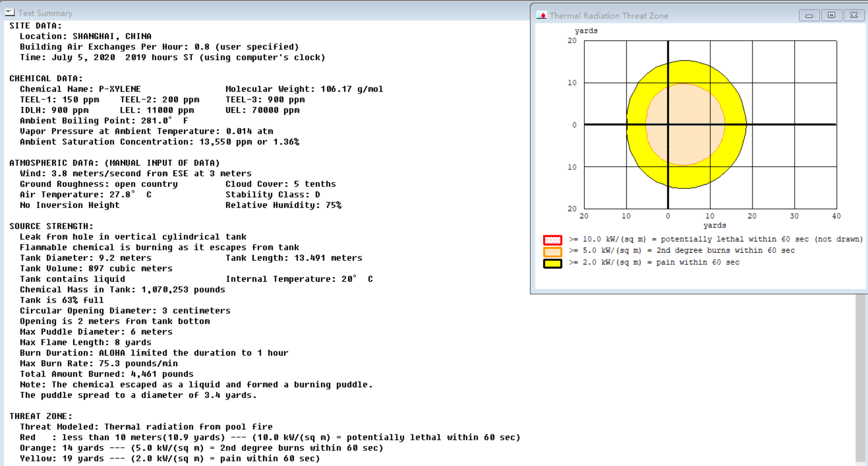Click 'TEEL-3: 900 ppm' value

[265, 100]
